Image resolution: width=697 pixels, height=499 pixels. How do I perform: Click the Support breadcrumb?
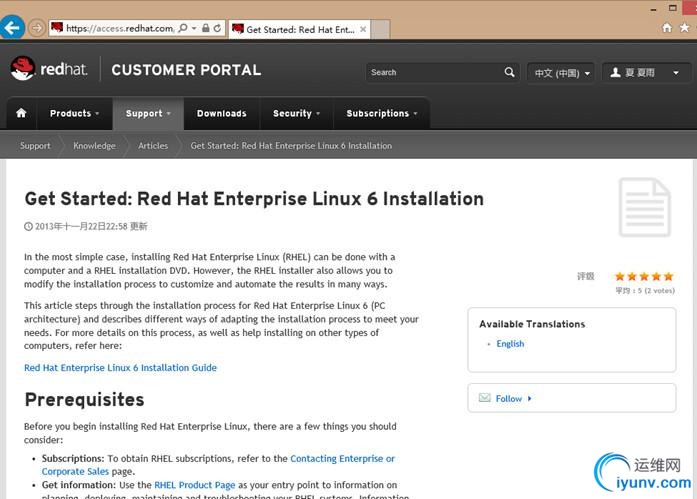[35, 146]
